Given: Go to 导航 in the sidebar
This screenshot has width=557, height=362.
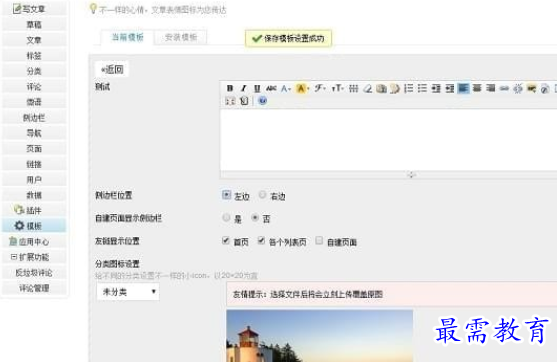Looking at the screenshot, I should [34, 133].
